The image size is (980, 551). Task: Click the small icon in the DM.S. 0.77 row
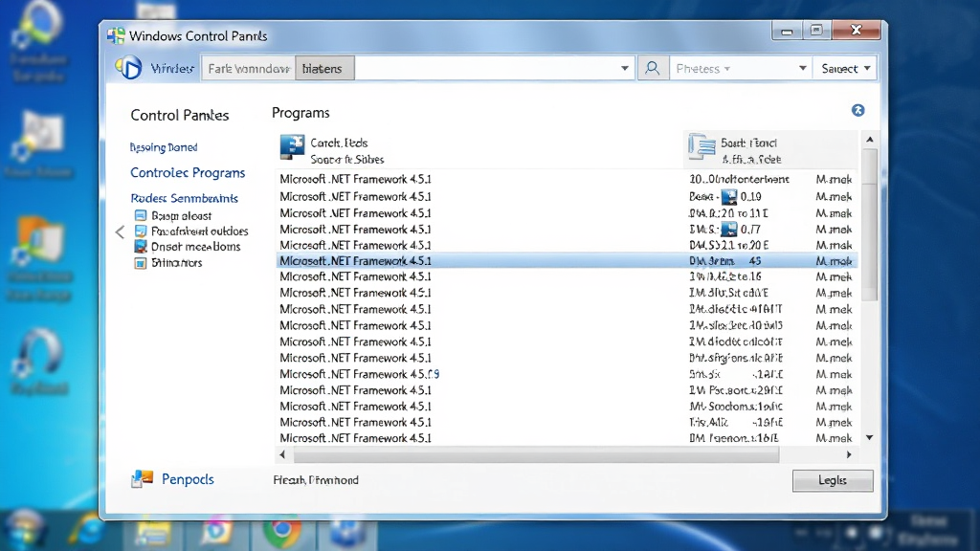(728, 230)
